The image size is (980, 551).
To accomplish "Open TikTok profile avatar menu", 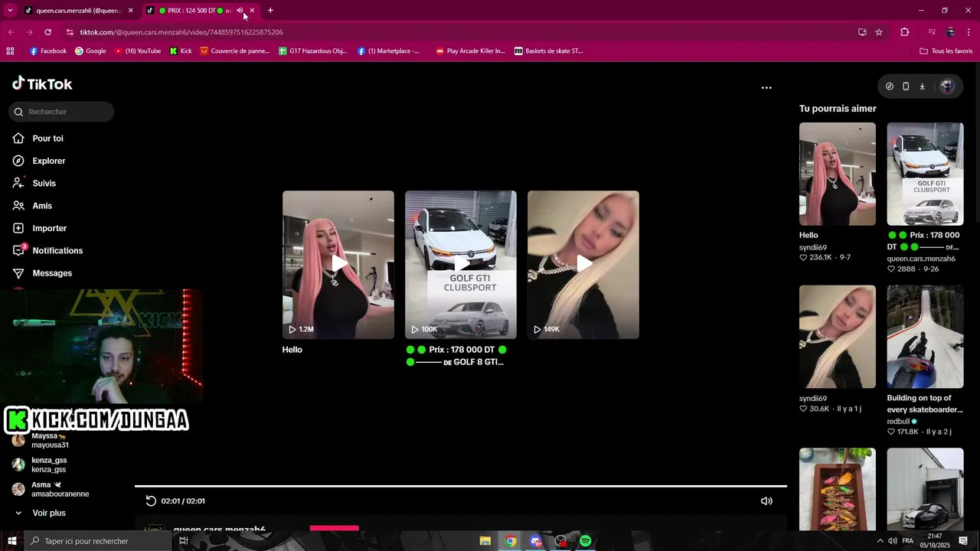I will [x=947, y=86].
